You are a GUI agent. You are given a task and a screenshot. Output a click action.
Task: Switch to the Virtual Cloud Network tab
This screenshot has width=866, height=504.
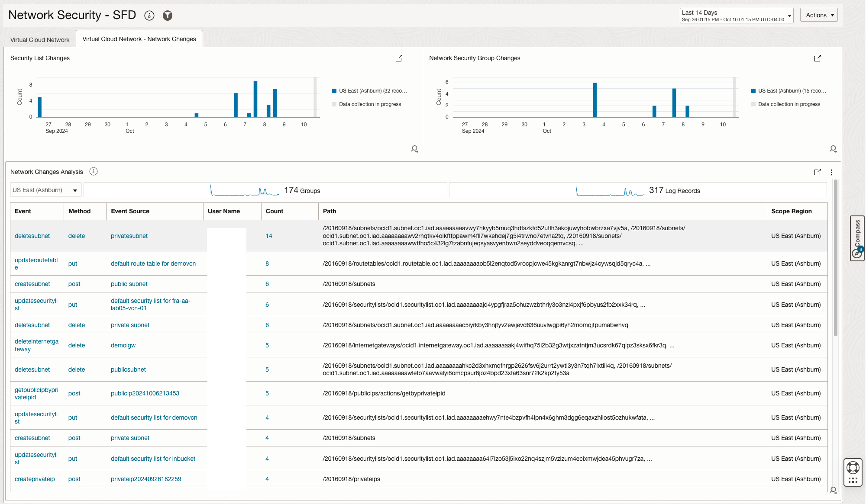click(x=39, y=39)
